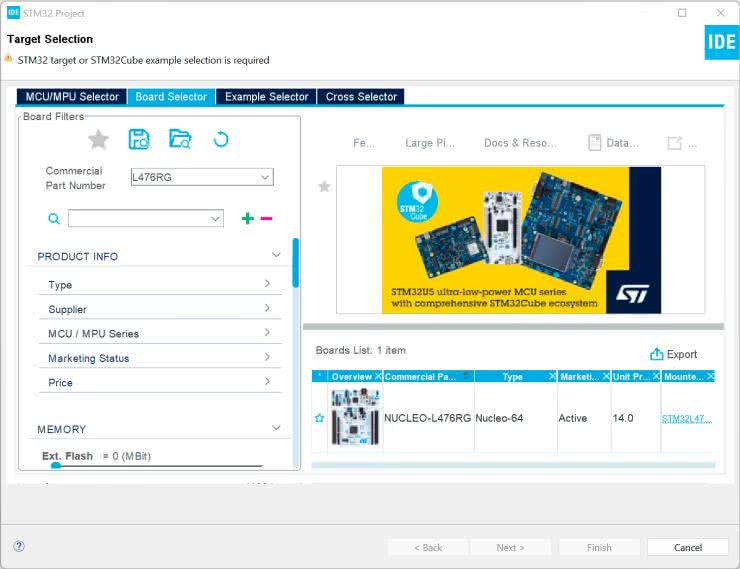
Task: Click the save search icon
Action: point(139,139)
